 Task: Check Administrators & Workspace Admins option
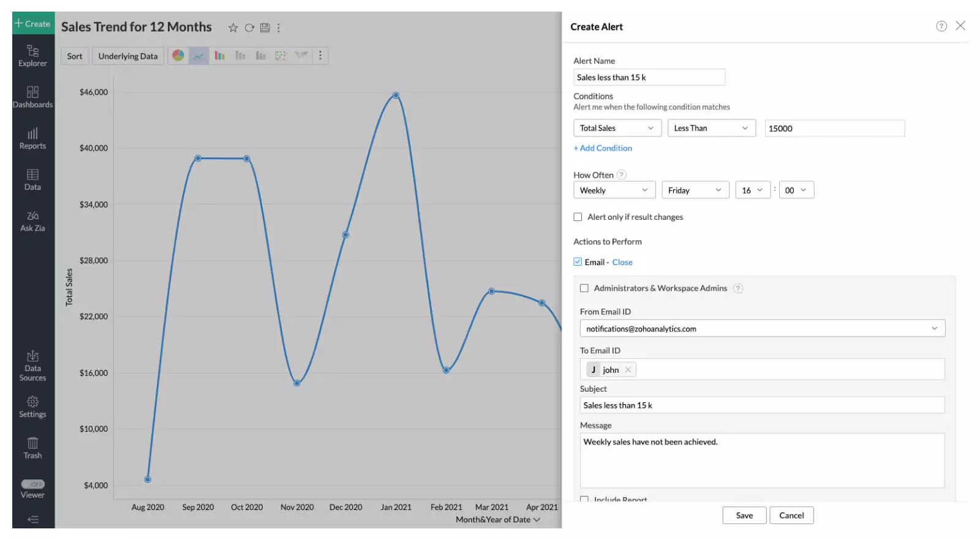click(x=584, y=288)
